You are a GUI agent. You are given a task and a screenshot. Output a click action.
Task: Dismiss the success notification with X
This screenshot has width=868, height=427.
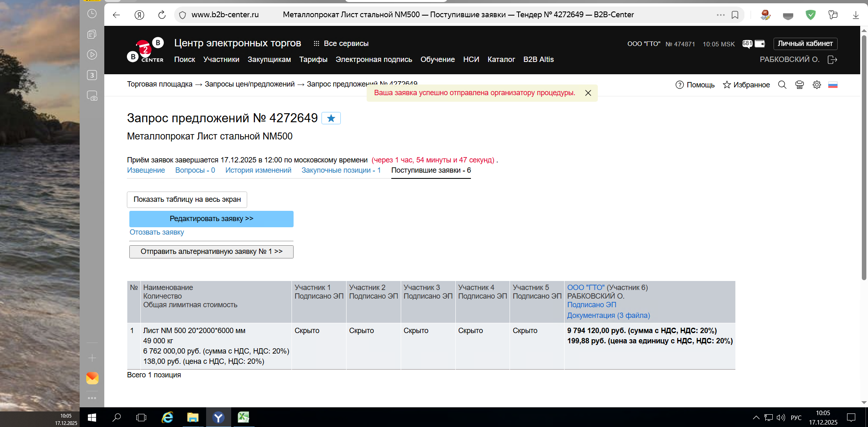(588, 93)
